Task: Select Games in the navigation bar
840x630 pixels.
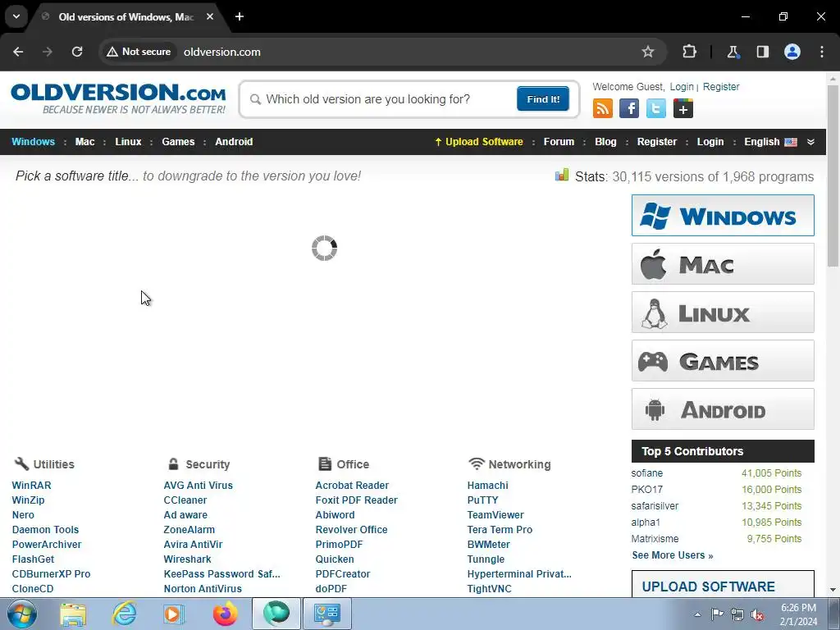Action: (x=178, y=142)
